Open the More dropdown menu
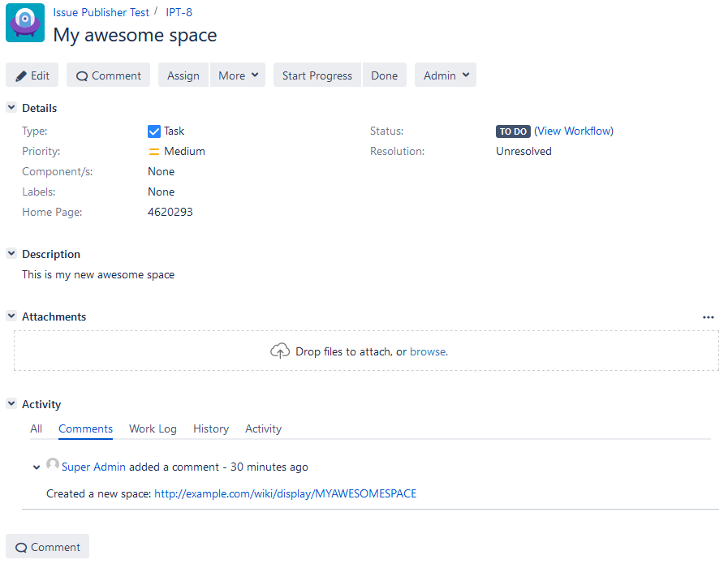Image resolution: width=728 pixels, height=564 pixels. [x=239, y=75]
